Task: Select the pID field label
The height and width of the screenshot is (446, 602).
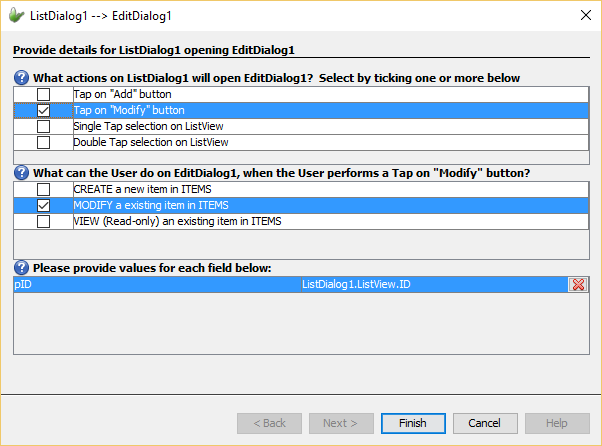Action: coord(23,285)
